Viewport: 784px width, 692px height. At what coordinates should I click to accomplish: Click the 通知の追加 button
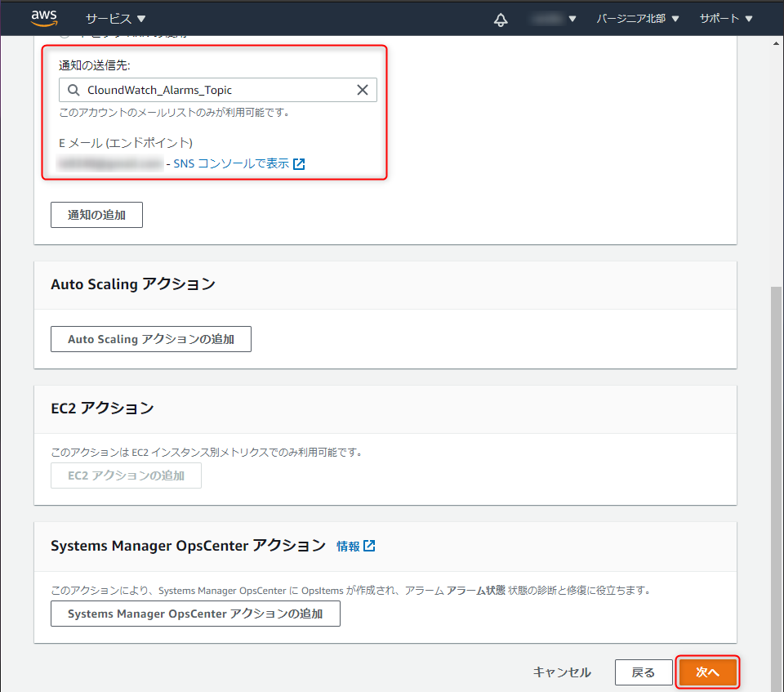[96, 215]
